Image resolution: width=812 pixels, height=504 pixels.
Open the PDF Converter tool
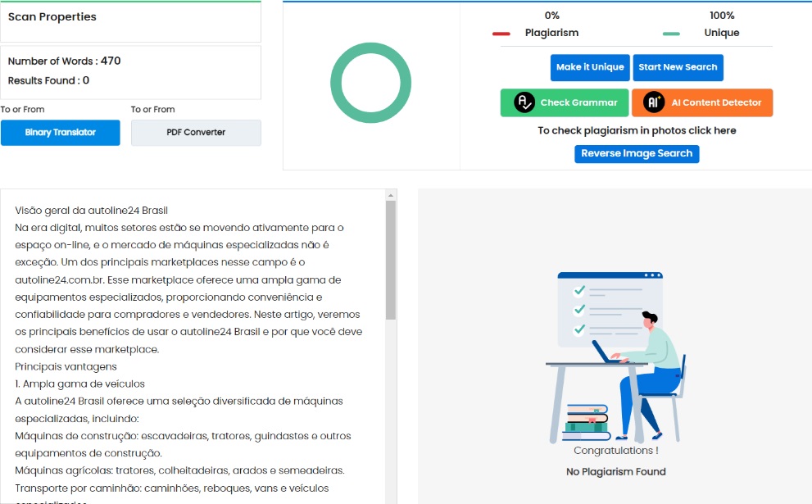[196, 133]
